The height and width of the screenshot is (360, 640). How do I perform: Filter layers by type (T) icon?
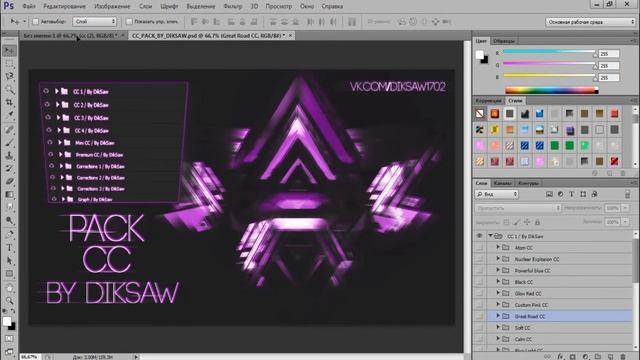coord(571,194)
